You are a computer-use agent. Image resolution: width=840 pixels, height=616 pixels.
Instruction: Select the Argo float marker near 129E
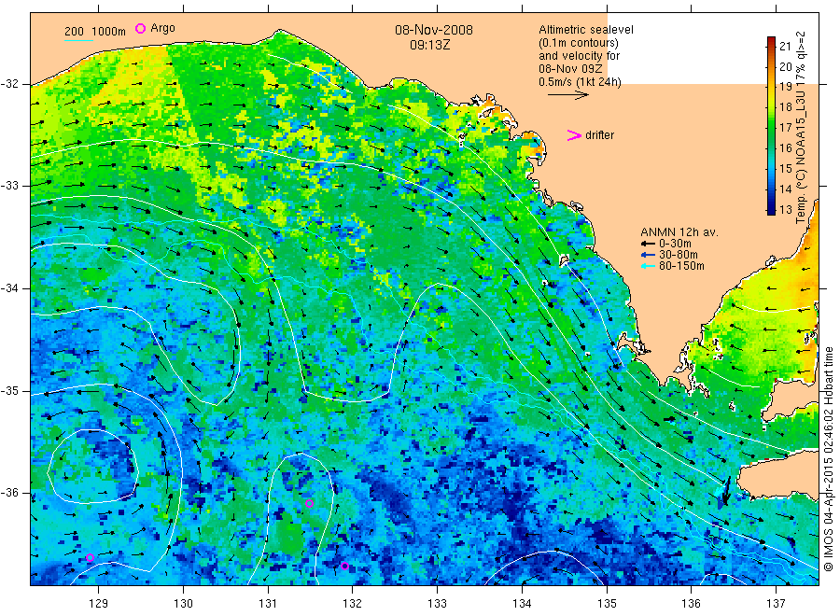point(90,558)
